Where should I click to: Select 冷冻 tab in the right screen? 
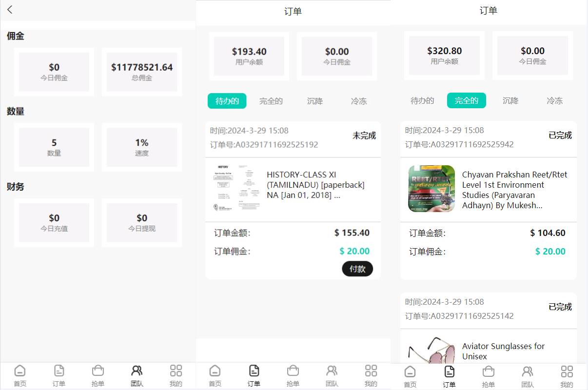tap(554, 101)
